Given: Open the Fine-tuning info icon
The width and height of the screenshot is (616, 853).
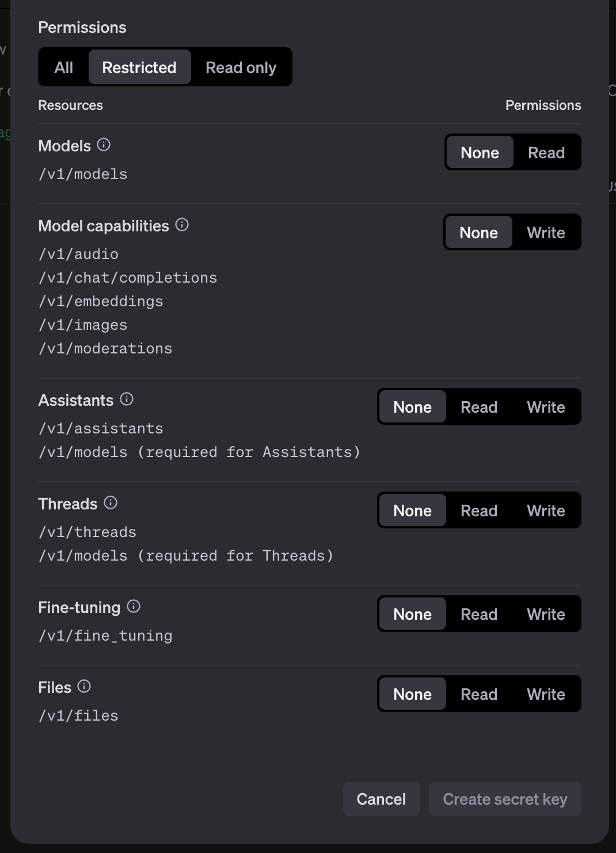Looking at the screenshot, I should point(133,606).
